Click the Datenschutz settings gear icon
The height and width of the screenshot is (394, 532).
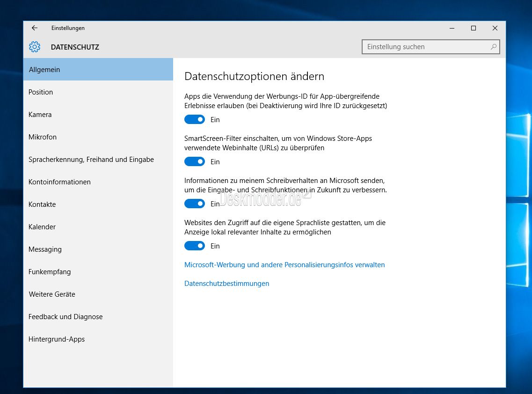coord(35,47)
